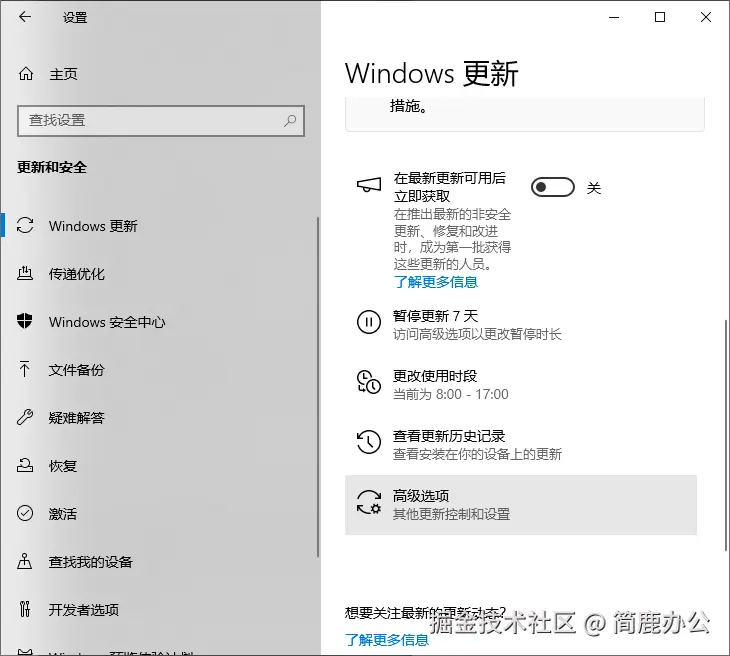
Task: Go back using the arrow next to 设置
Action: pos(25,17)
